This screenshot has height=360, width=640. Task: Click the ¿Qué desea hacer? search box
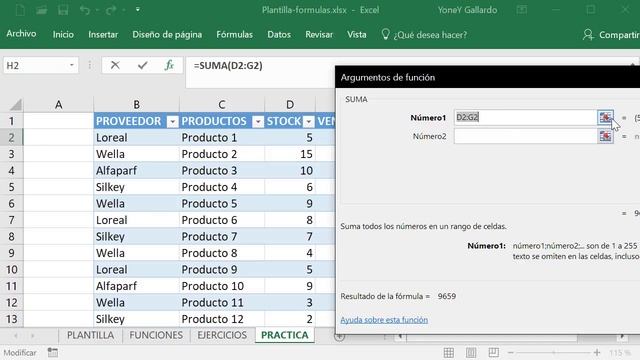430,35
